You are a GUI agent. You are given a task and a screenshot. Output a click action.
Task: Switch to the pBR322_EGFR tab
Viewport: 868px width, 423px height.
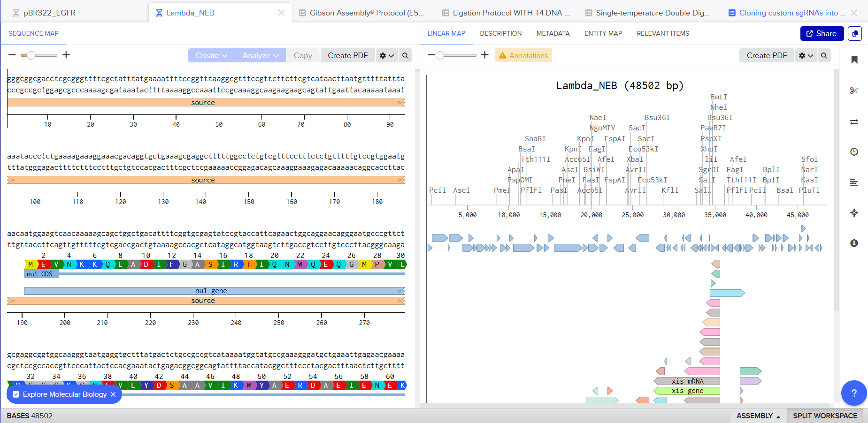[49, 13]
